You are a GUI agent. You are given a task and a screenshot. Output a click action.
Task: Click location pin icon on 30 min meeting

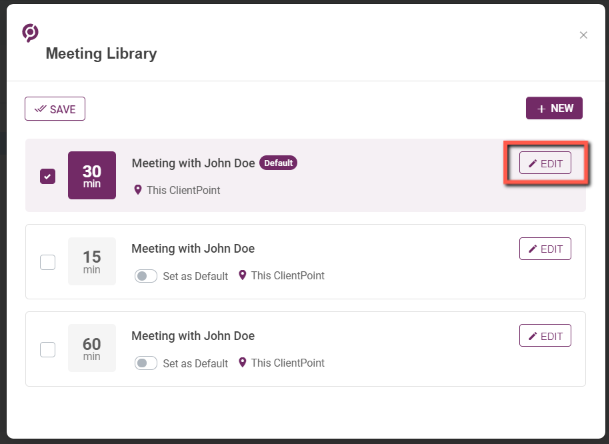pyautogui.click(x=137, y=190)
